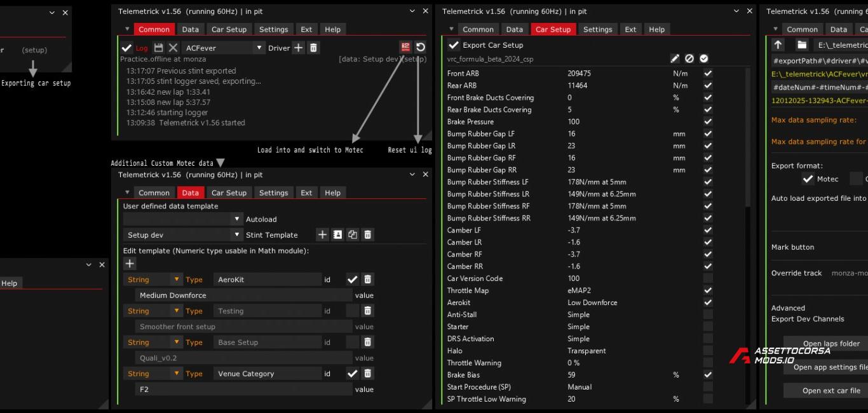This screenshot has height=413, width=868.
Task: Open Settings tab in Common window
Action: [x=273, y=29]
